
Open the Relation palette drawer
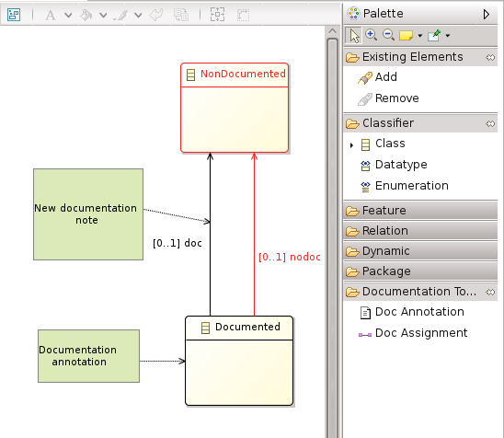[x=420, y=231]
